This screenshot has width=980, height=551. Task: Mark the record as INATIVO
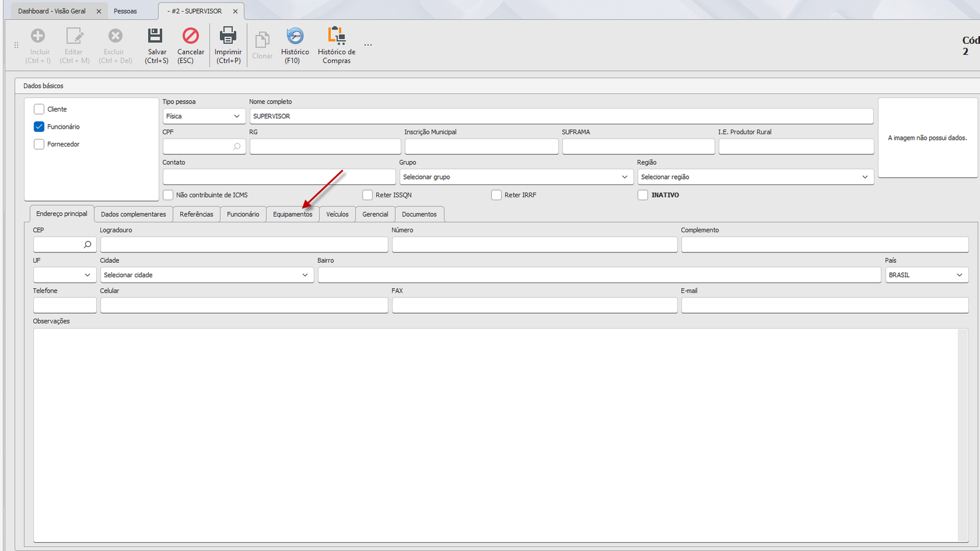click(x=643, y=195)
